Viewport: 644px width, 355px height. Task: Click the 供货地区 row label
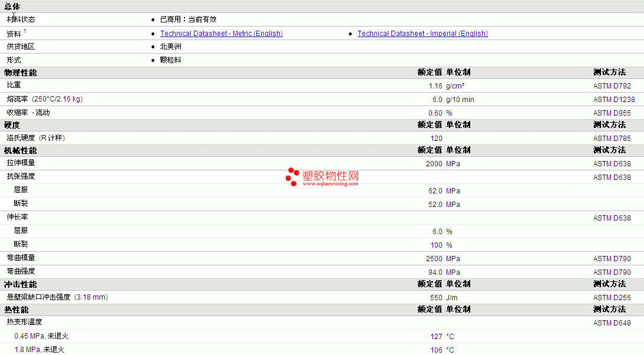(x=21, y=47)
